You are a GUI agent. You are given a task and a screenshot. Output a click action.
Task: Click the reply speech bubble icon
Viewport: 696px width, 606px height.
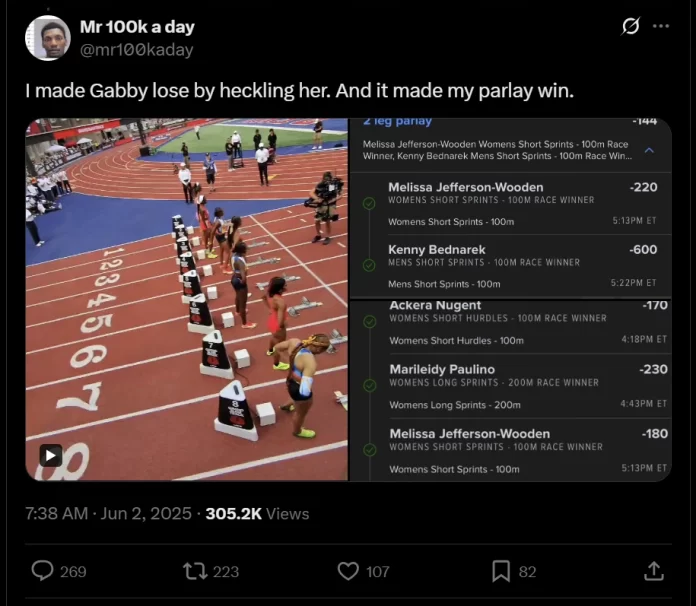(x=42, y=571)
